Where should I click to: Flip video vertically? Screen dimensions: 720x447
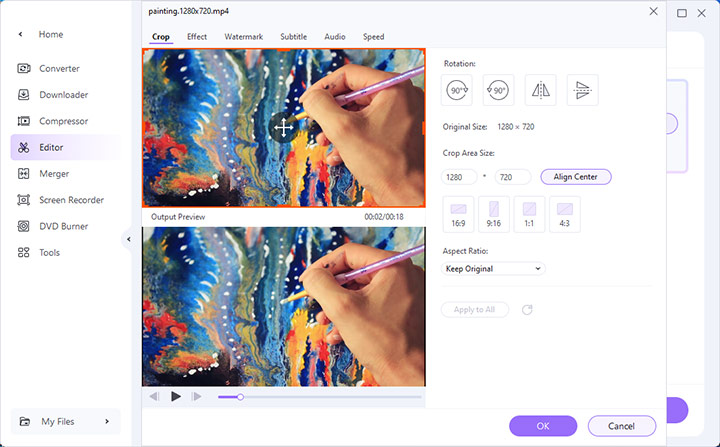tap(582, 90)
